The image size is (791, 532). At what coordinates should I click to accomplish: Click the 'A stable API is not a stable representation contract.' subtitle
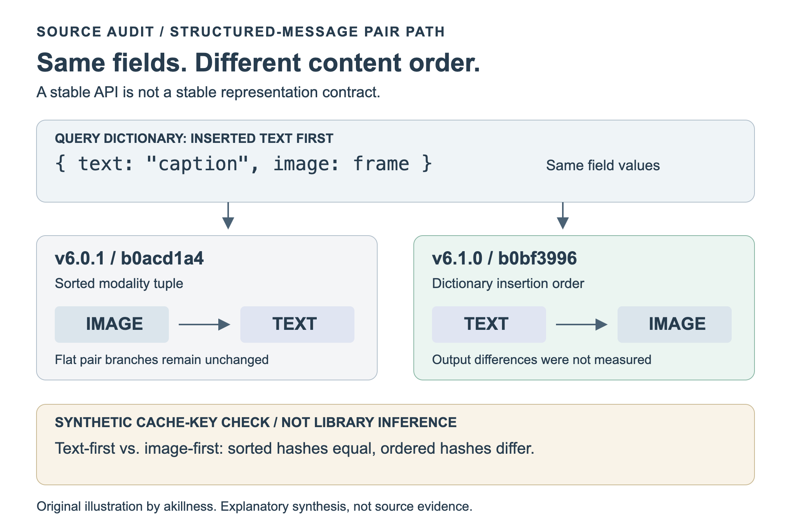pyautogui.click(x=208, y=92)
